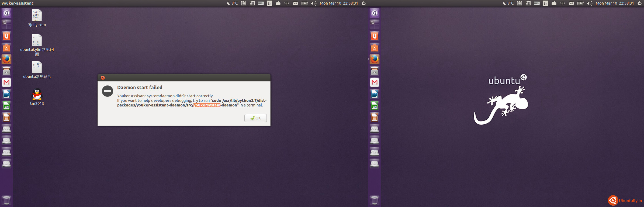Expand the En input source indicator on right panel
This screenshot has width=644, height=207.
pos(545,3)
